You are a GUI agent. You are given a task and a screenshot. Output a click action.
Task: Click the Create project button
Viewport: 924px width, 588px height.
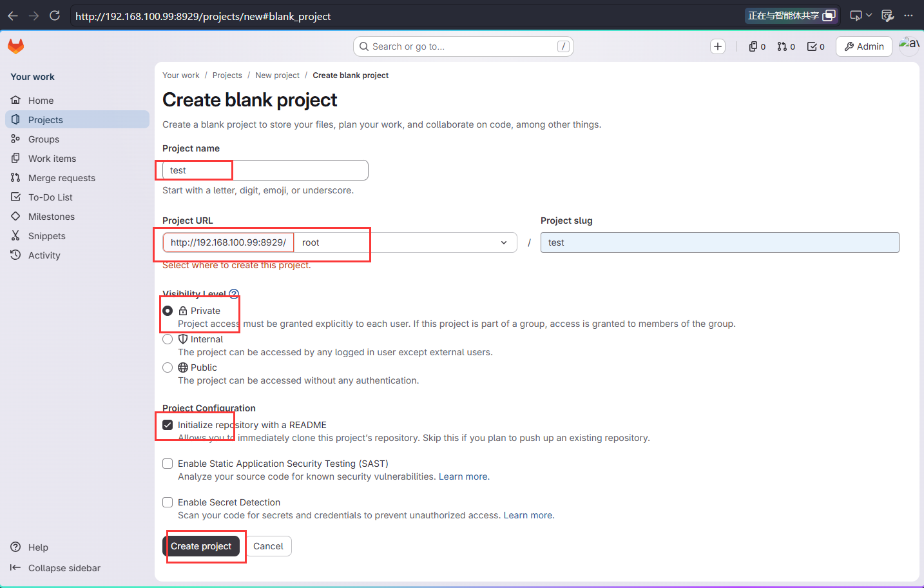pyautogui.click(x=201, y=546)
